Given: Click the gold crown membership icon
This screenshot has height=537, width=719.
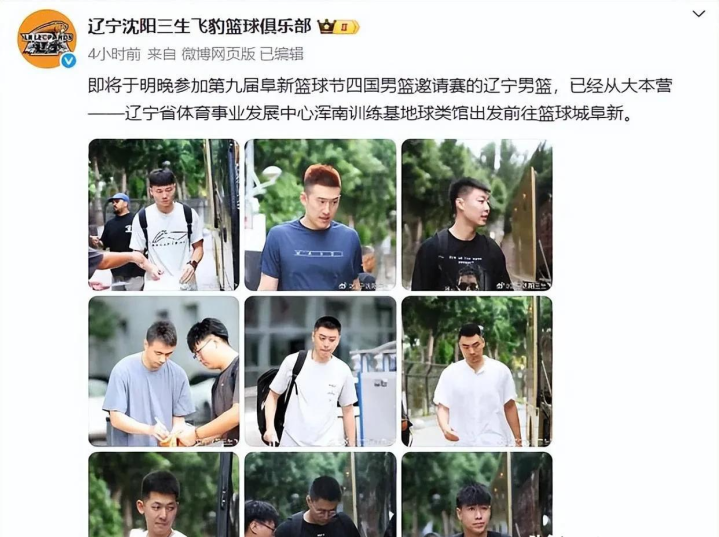Looking at the screenshot, I should point(326,27).
